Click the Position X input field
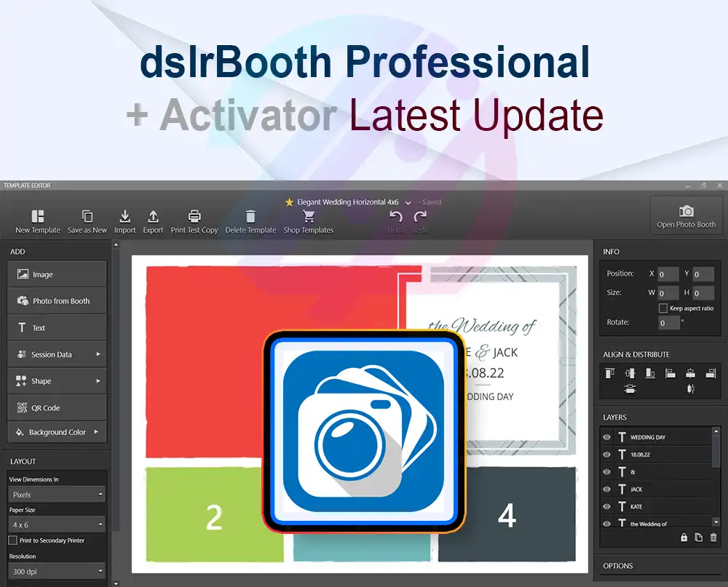728x587 pixels. click(668, 274)
